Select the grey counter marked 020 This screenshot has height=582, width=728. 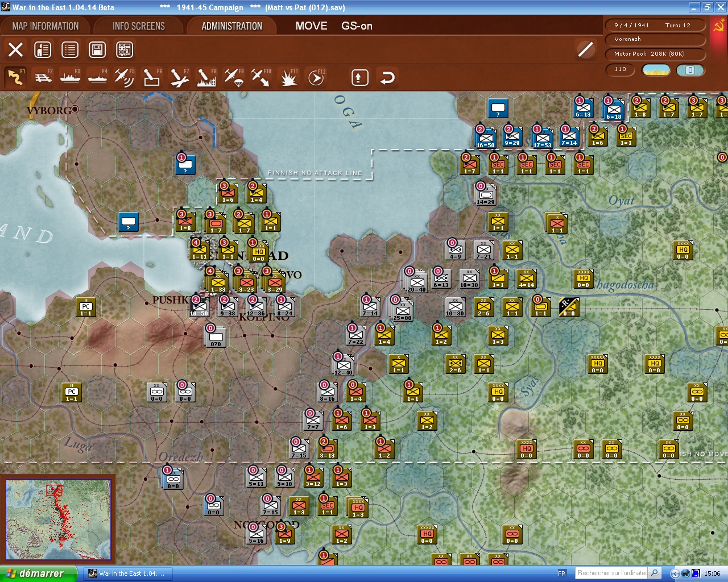[216, 336]
